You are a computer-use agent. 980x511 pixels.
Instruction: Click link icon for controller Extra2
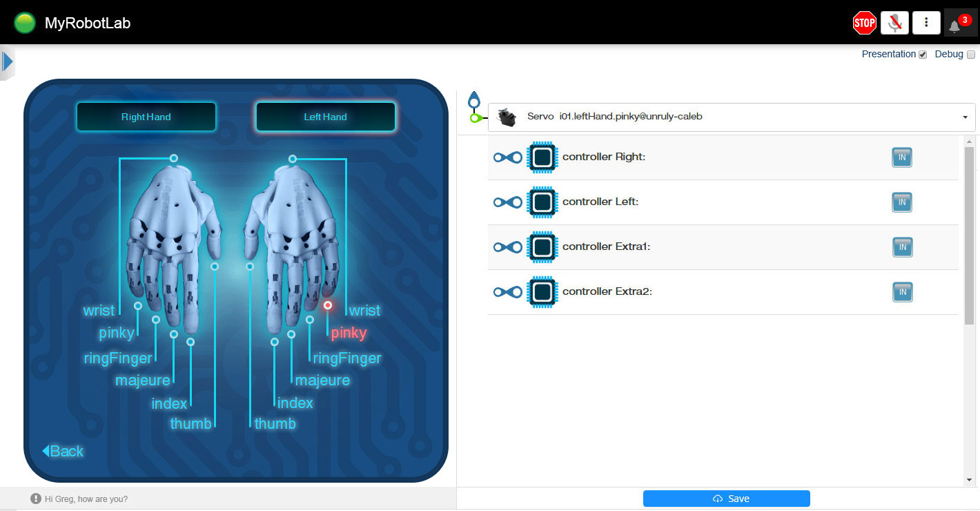507,292
